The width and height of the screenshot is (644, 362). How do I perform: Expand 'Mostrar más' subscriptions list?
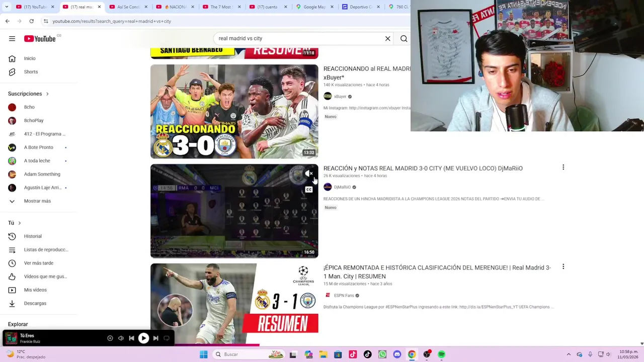pos(38,201)
